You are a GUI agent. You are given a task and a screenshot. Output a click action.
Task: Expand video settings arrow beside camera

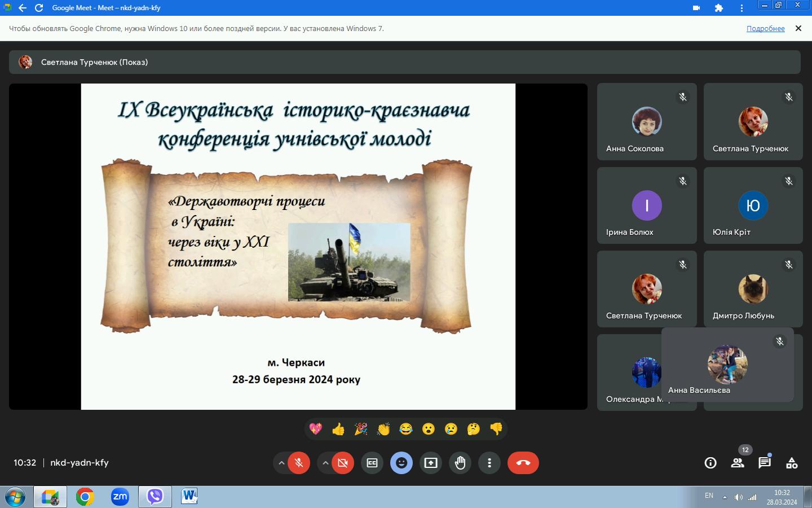pyautogui.click(x=325, y=463)
